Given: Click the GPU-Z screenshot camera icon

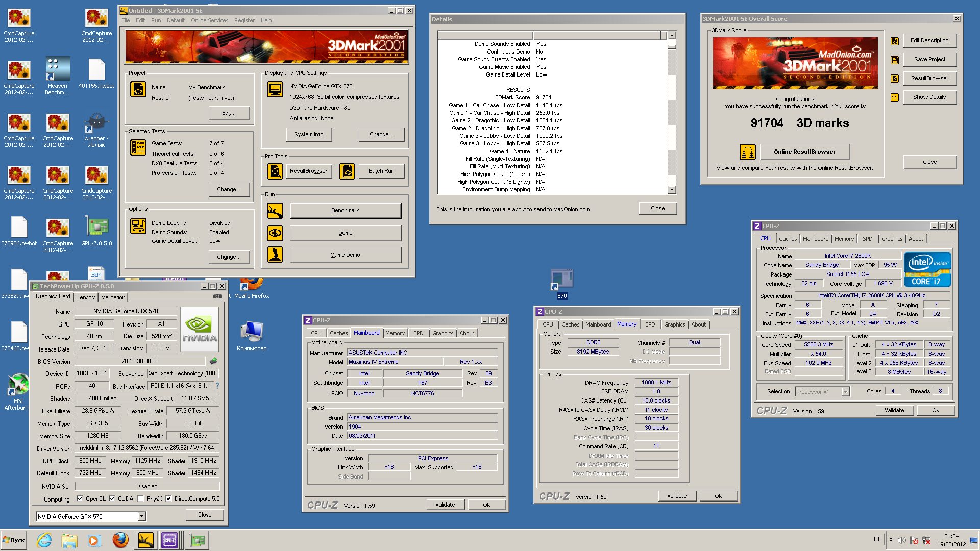Looking at the screenshot, I should (x=217, y=296).
